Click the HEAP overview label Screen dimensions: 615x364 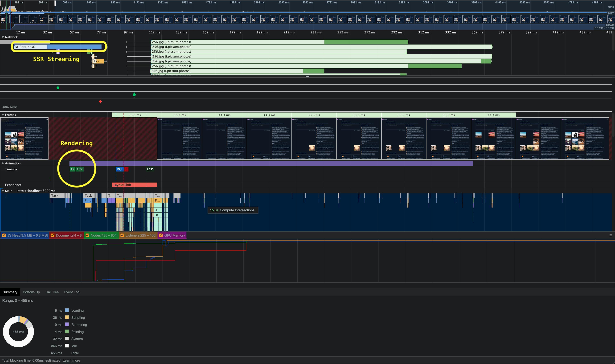[x=610, y=25]
